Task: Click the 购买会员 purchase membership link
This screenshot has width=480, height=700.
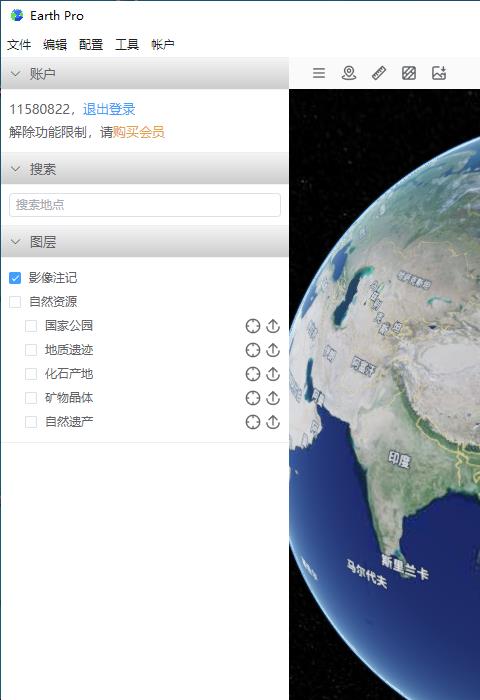Action: pos(138,132)
